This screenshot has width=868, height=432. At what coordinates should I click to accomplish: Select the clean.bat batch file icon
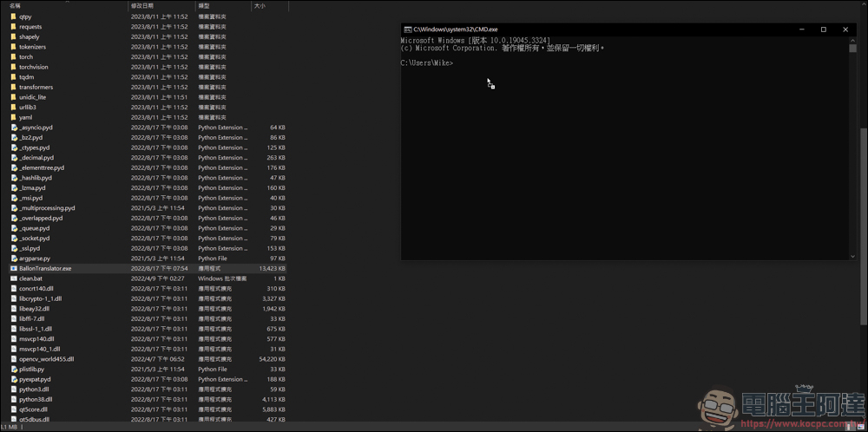tap(13, 278)
